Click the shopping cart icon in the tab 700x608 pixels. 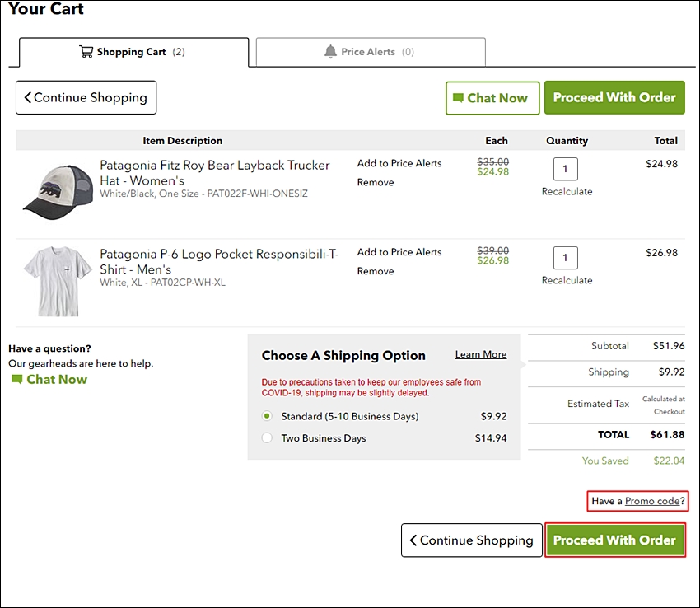(x=86, y=52)
